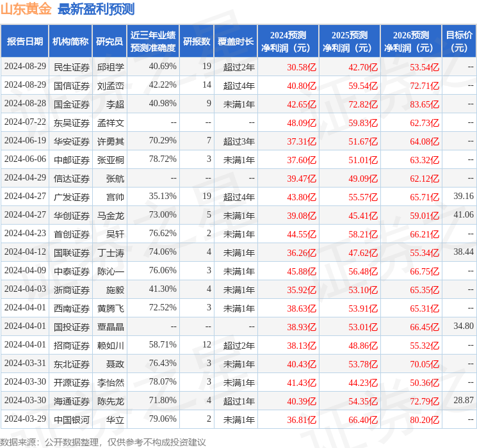Screen dimensions: 477x448
Task: Click the target price 39.16
Action: pos(464,196)
